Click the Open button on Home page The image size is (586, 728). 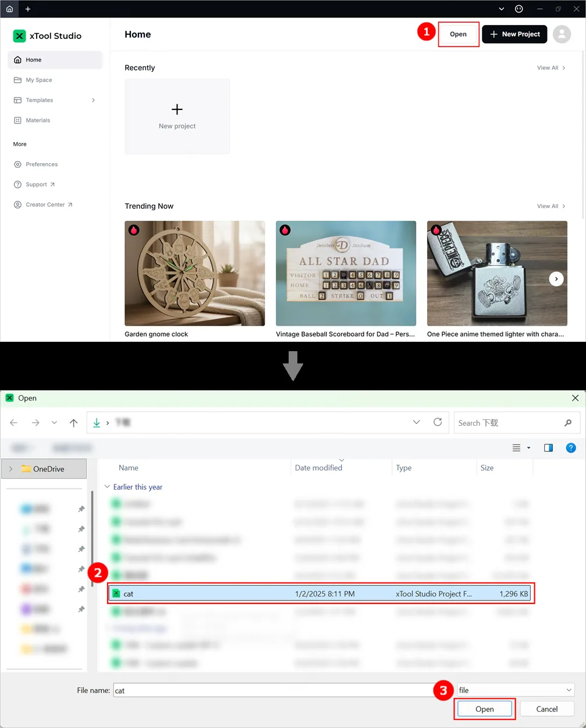click(458, 34)
